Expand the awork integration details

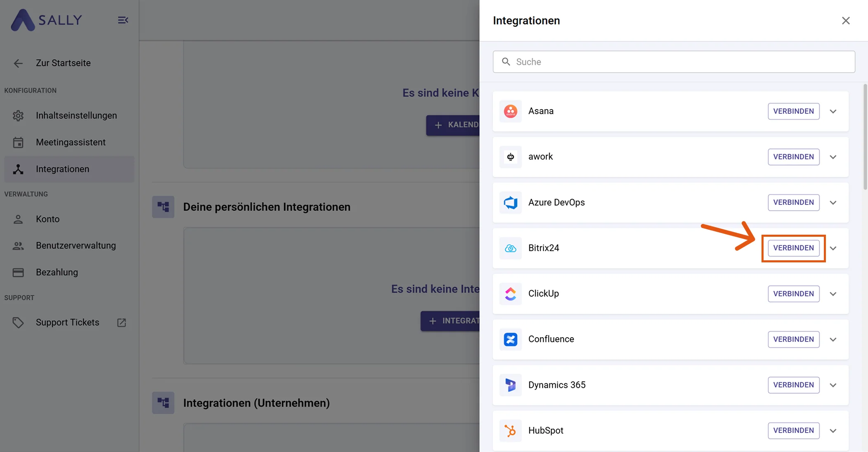pyautogui.click(x=833, y=157)
